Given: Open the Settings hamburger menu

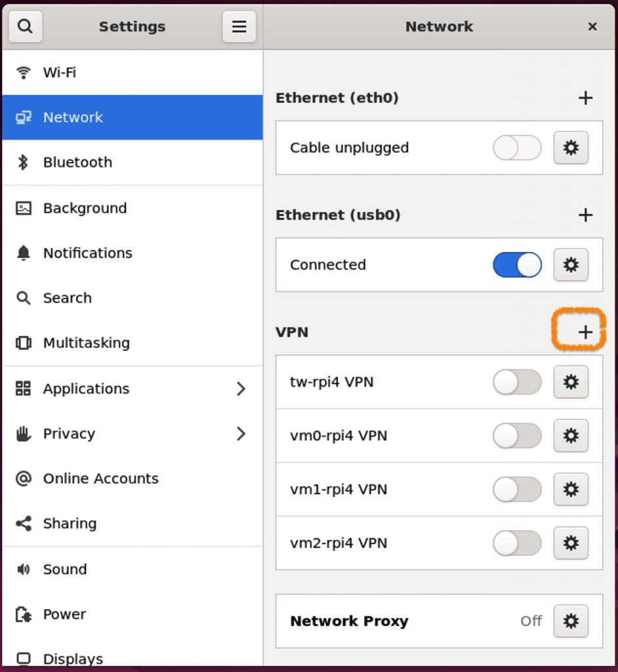Looking at the screenshot, I should [x=239, y=27].
